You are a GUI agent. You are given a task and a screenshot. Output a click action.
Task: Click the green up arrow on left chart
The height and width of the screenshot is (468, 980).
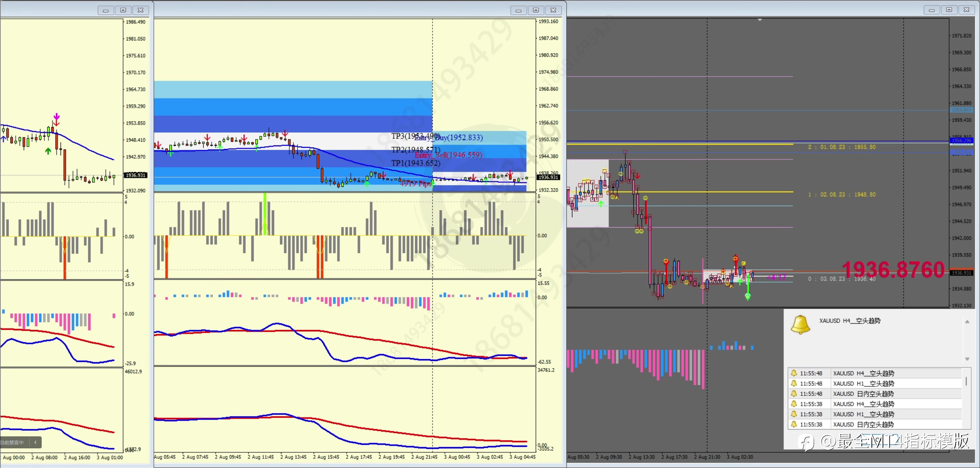click(x=48, y=151)
